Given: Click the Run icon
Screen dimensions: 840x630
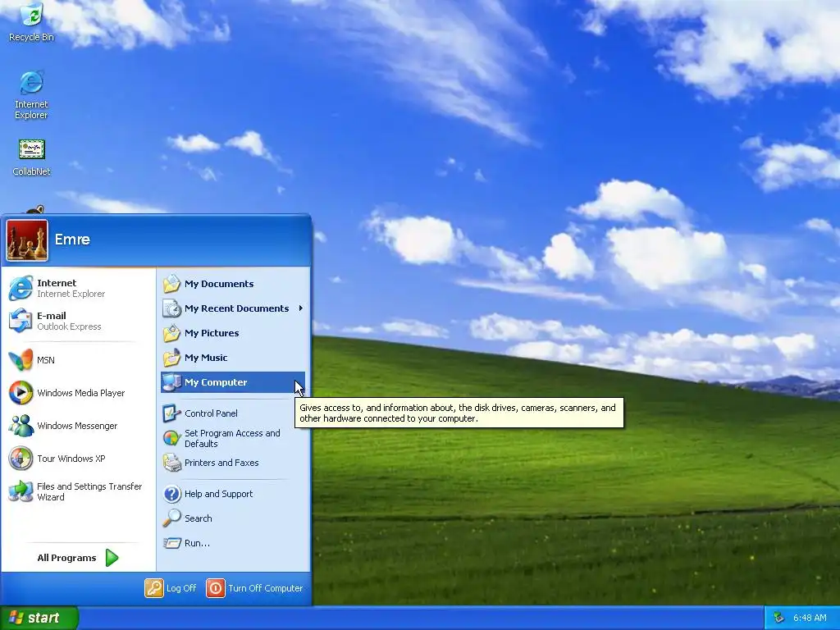Looking at the screenshot, I should click(172, 543).
